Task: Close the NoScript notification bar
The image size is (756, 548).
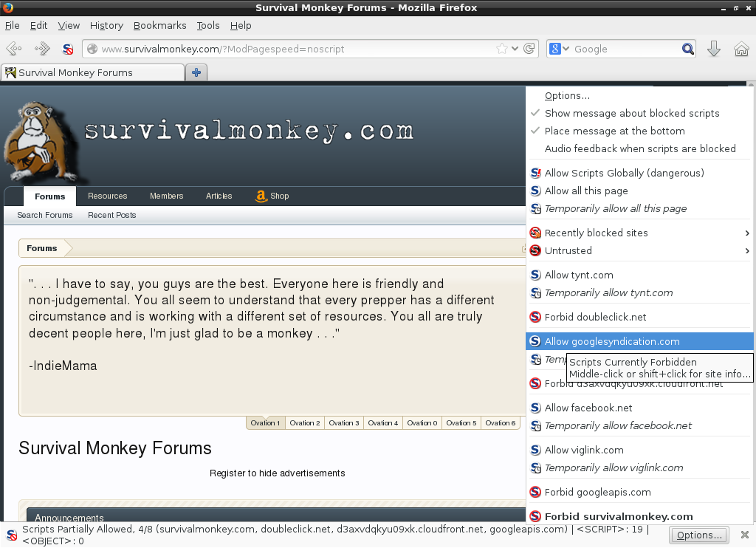Action: (x=745, y=535)
